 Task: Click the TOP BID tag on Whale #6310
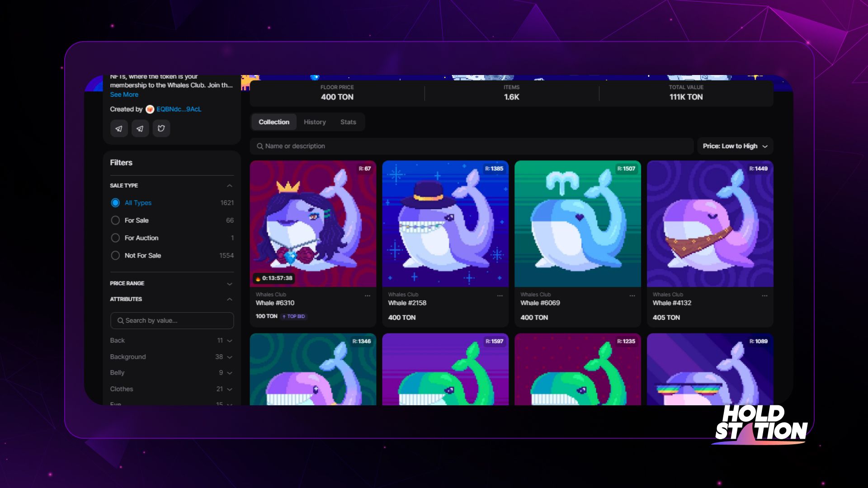coord(294,317)
